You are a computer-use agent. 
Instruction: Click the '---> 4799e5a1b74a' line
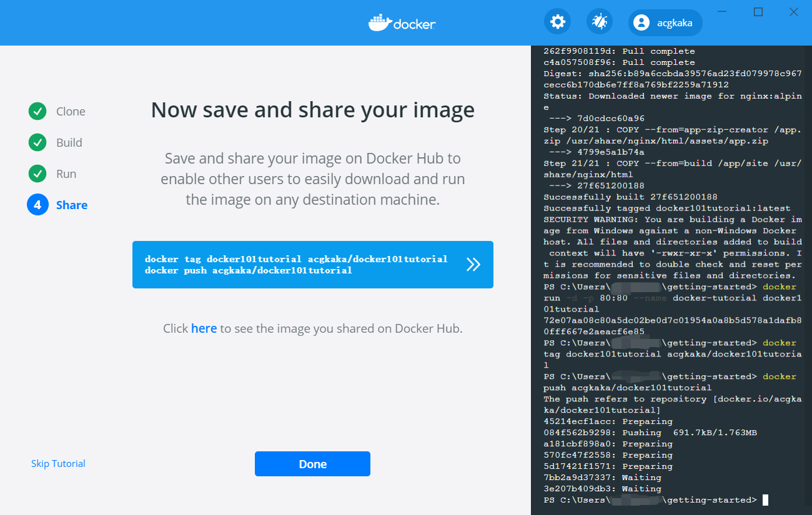(x=597, y=152)
